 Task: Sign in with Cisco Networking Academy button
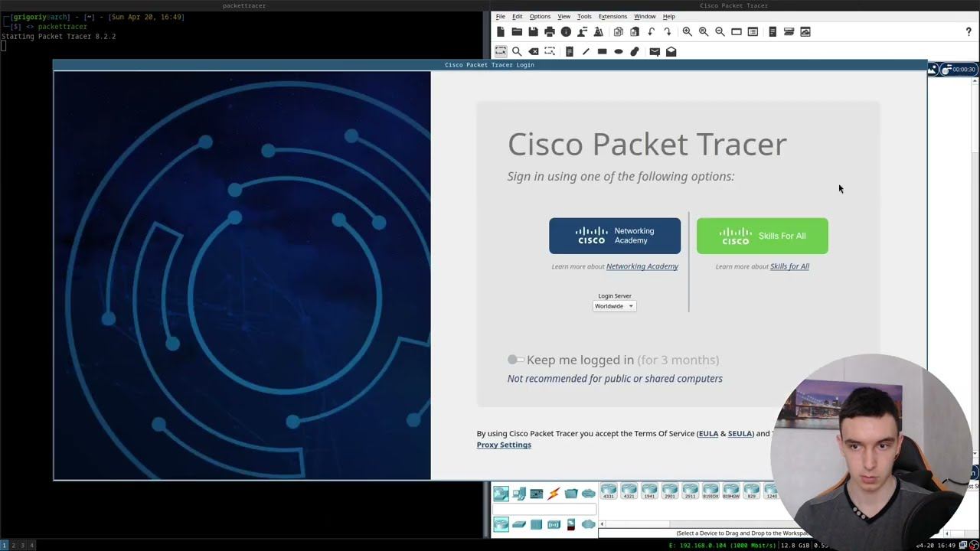(x=615, y=236)
